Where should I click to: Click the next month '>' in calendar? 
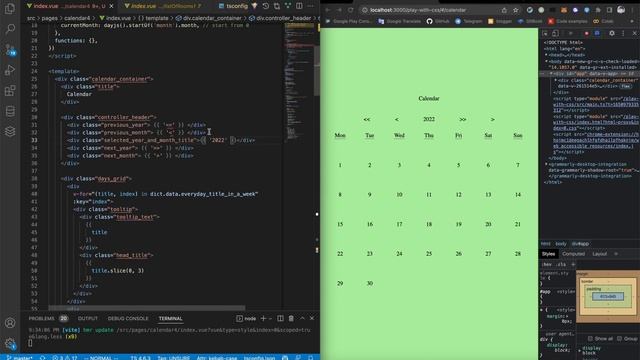492,119
